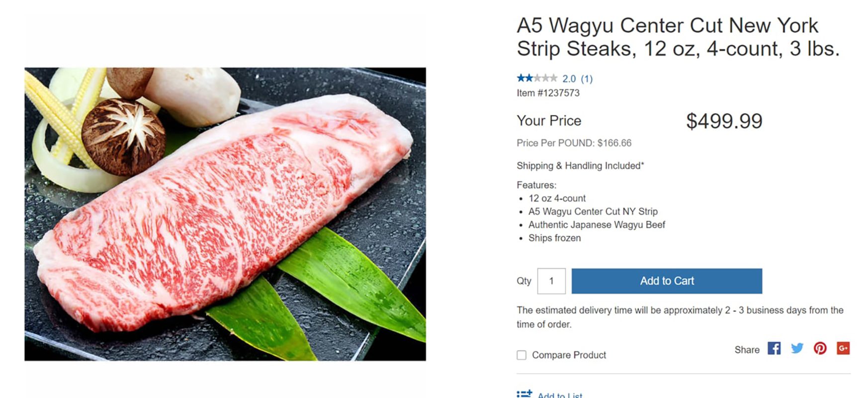The width and height of the screenshot is (868, 398).
Task: Click the 2.0 rating score link
Action: click(x=569, y=78)
